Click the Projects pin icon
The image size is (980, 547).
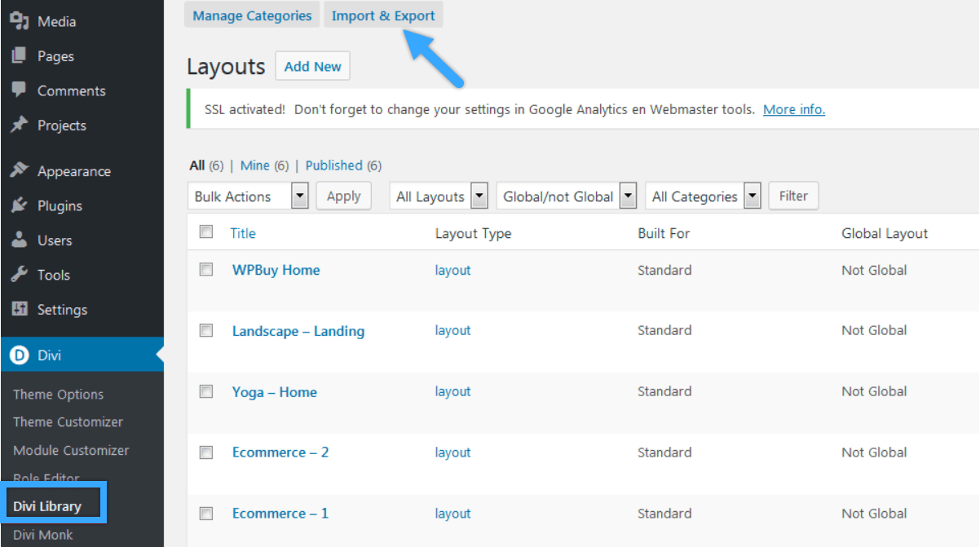(20, 125)
